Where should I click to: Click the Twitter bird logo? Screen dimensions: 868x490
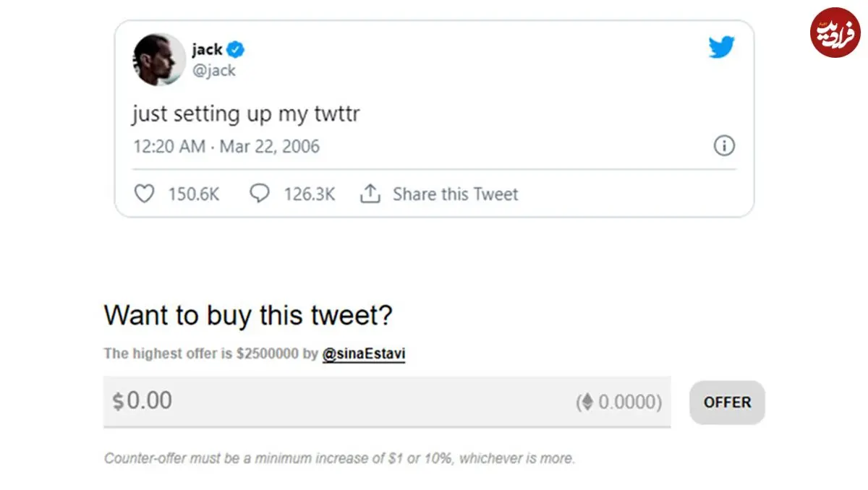pos(721,48)
